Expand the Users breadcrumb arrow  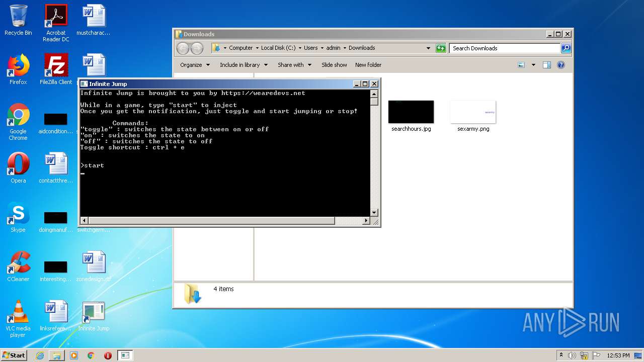point(322,48)
